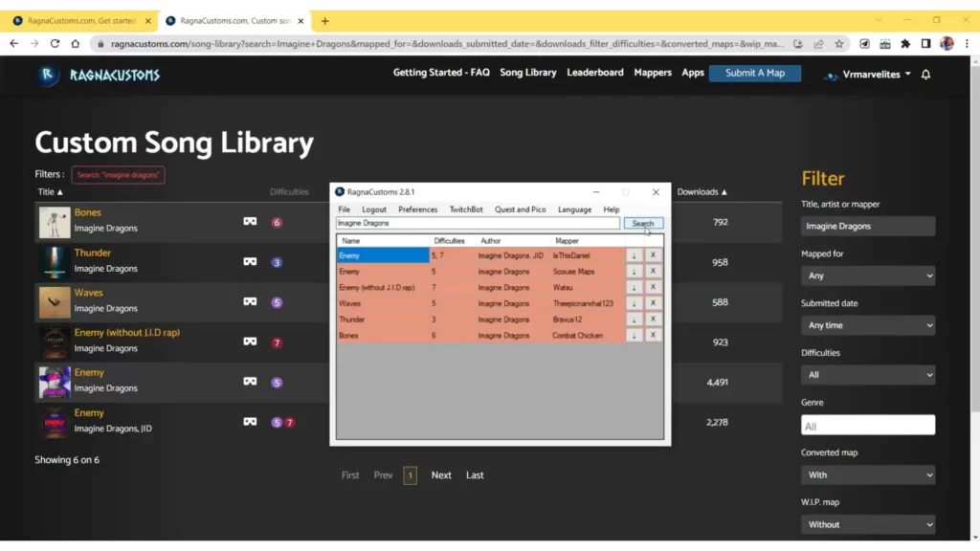Open a new browser tab

(325, 21)
